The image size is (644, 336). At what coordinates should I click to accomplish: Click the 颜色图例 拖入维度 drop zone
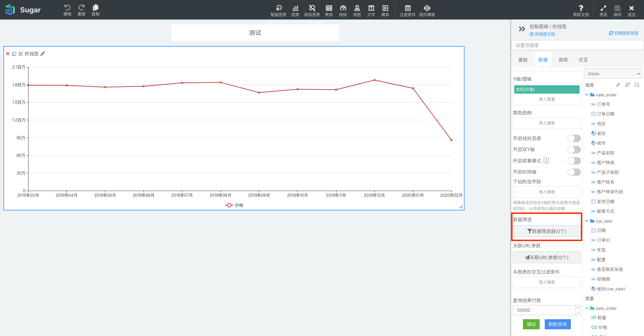click(x=547, y=123)
